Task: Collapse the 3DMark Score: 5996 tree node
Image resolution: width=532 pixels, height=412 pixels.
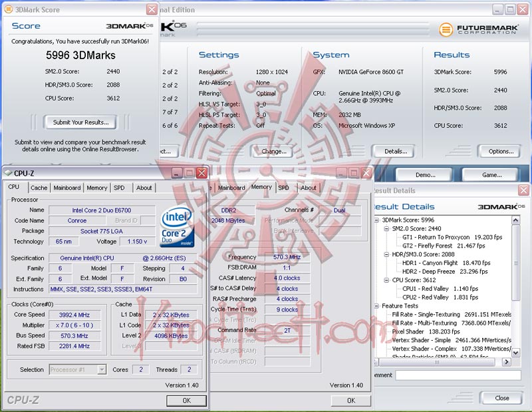Action: 376,220
